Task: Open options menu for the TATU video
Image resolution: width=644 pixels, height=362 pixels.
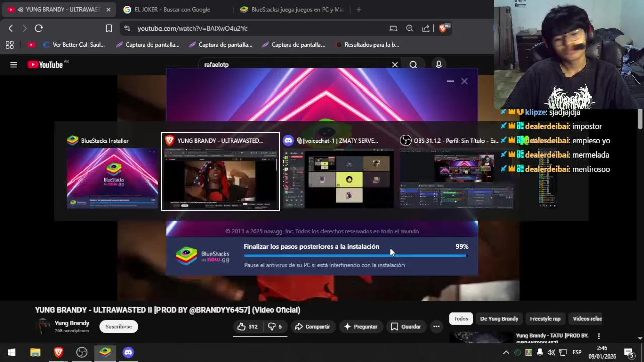Action: pos(599,336)
